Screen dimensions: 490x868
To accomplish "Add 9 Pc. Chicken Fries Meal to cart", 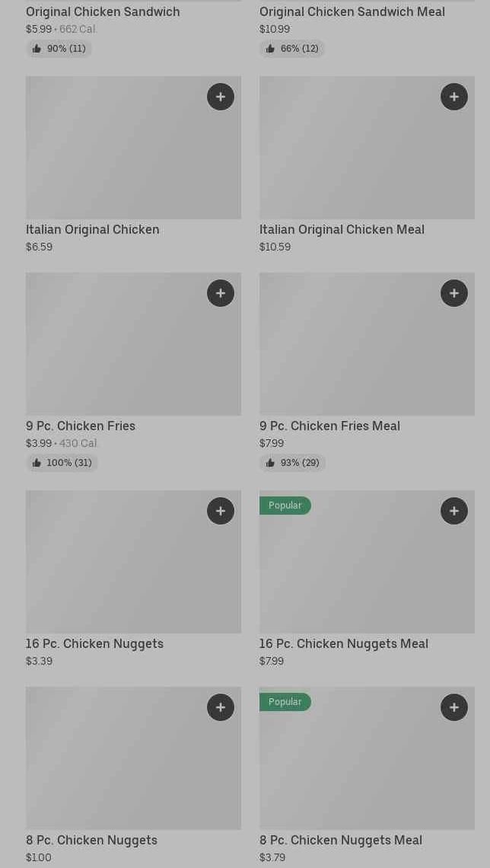I will click(454, 293).
